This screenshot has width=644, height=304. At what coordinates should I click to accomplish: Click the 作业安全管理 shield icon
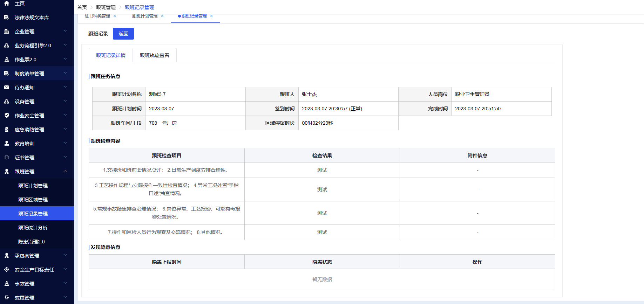(7, 115)
